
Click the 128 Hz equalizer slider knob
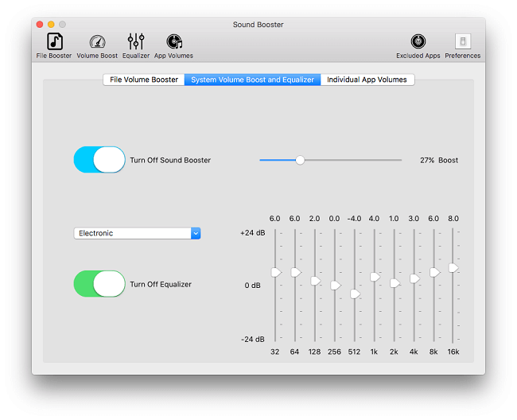click(316, 281)
